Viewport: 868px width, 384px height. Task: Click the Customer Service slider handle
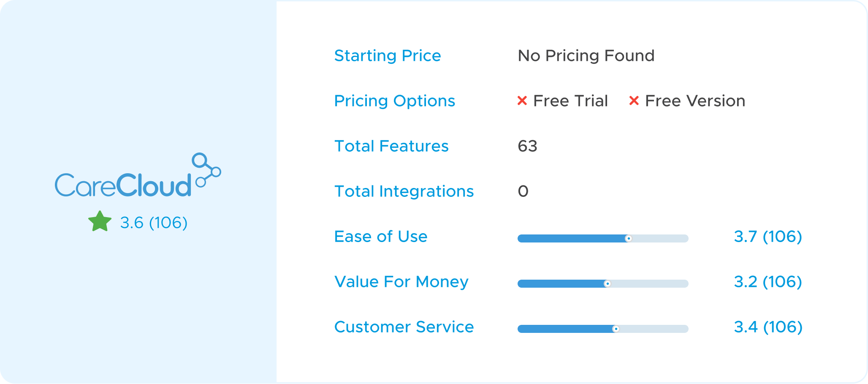pos(616,329)
